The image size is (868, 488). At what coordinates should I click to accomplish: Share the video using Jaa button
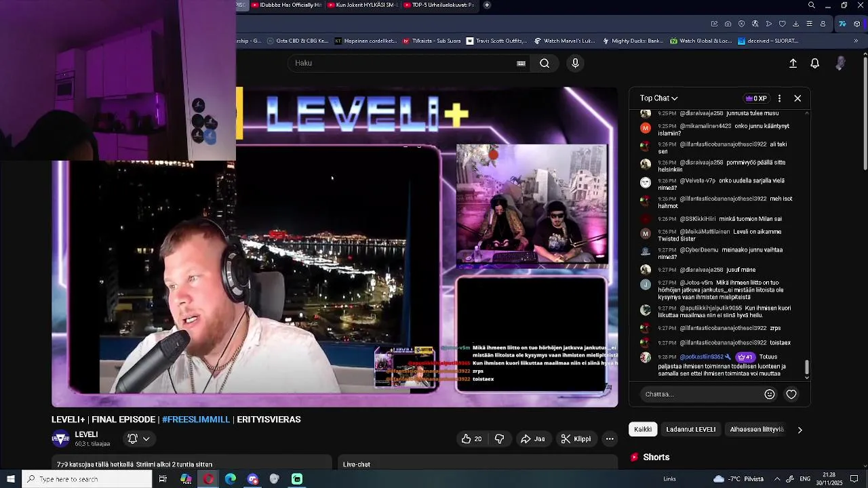pos(533,439)
